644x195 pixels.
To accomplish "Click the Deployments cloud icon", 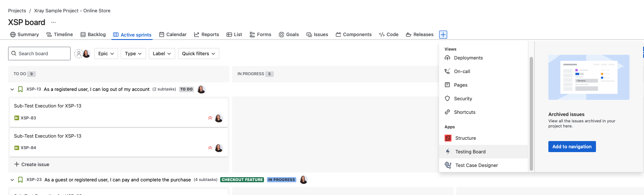I will tap(447, 58).
